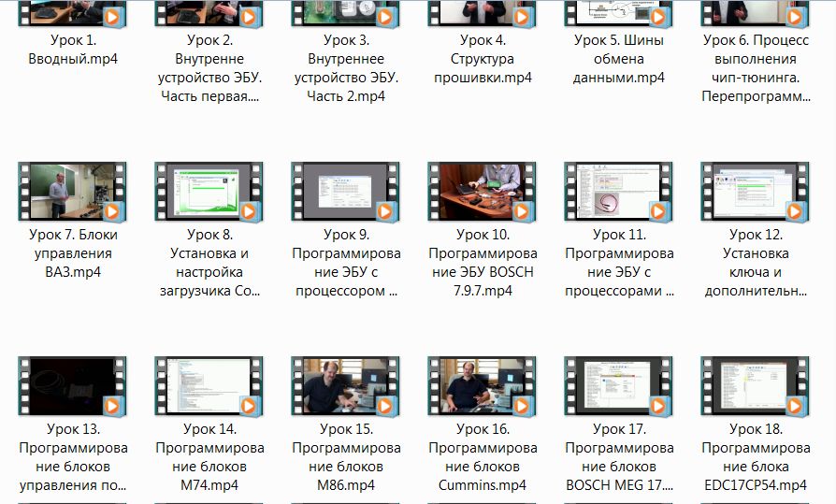Image resolution: width=836 pixels, height=504 pixels.
Task: Click file name 'Урок 14. Программирование блоков M74.mp4'
Action: click(209, 457)
